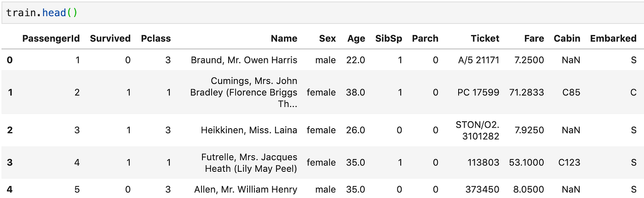Select the ticket cell PC 17599
This screenshot has width=644, height=198.
click(478, 92)
